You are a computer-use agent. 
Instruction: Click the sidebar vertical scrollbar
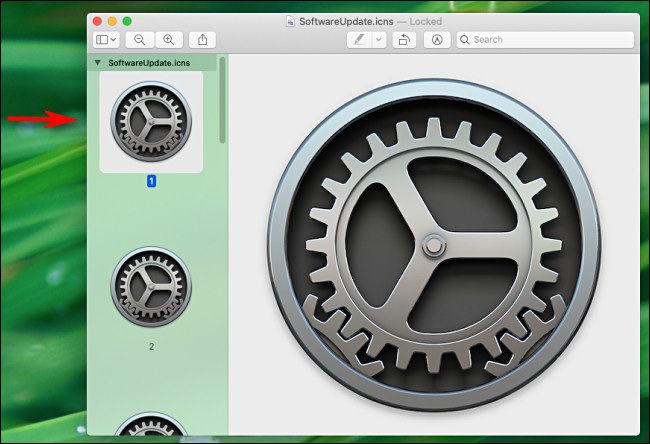(223, 100)
